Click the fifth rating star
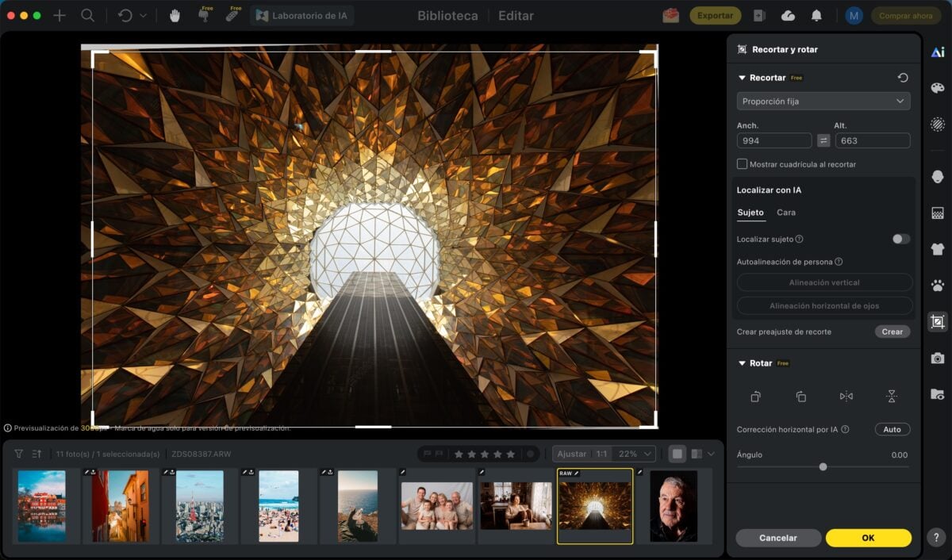Image resolution: width=952 pixels, height=560 pixels. [511, 454]
